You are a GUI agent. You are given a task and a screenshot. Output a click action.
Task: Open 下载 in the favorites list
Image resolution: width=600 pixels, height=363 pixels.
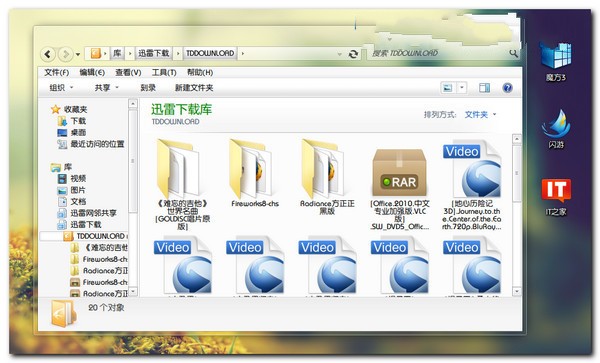72,121
